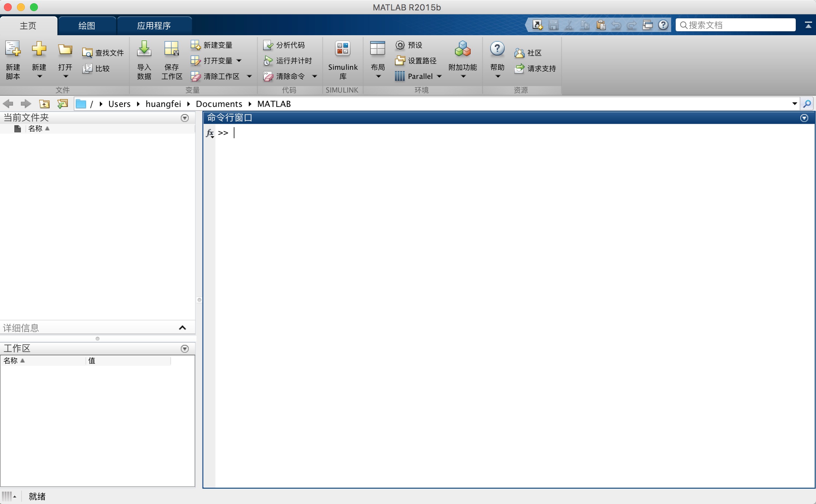This screenshot has height=504, width=816.
Task: Click MATLAB in the folder path
Action: [274, 104]
